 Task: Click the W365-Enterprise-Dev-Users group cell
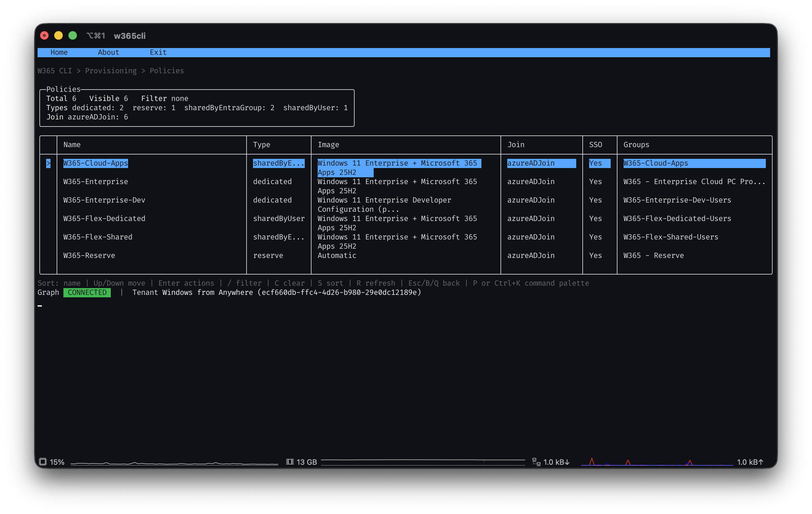677,200
